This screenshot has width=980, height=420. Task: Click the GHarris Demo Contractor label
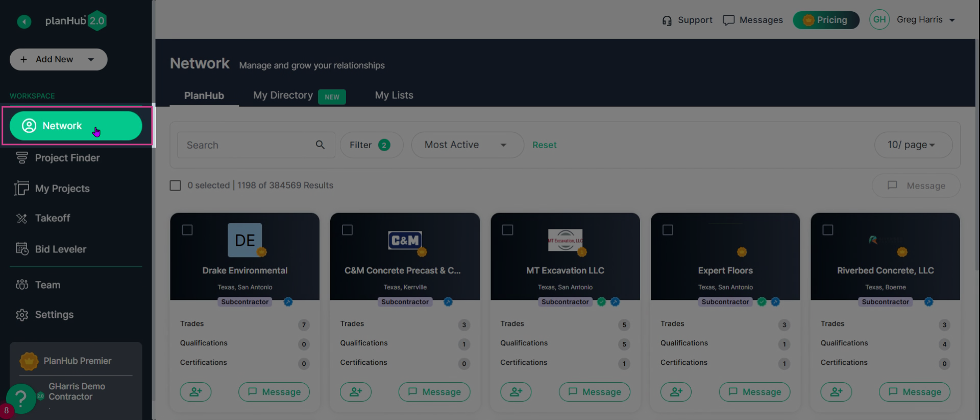pos(77,391)
